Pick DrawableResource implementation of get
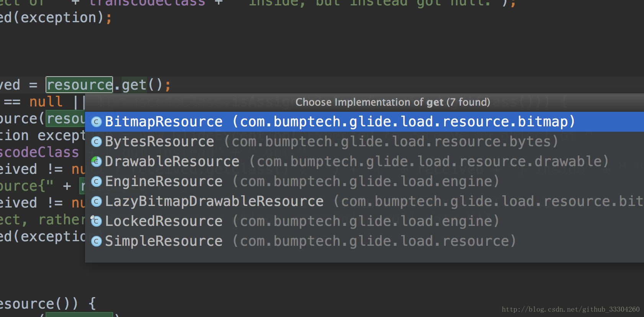Viewport: 644px width, 317px height. click(x=172, y=162)
